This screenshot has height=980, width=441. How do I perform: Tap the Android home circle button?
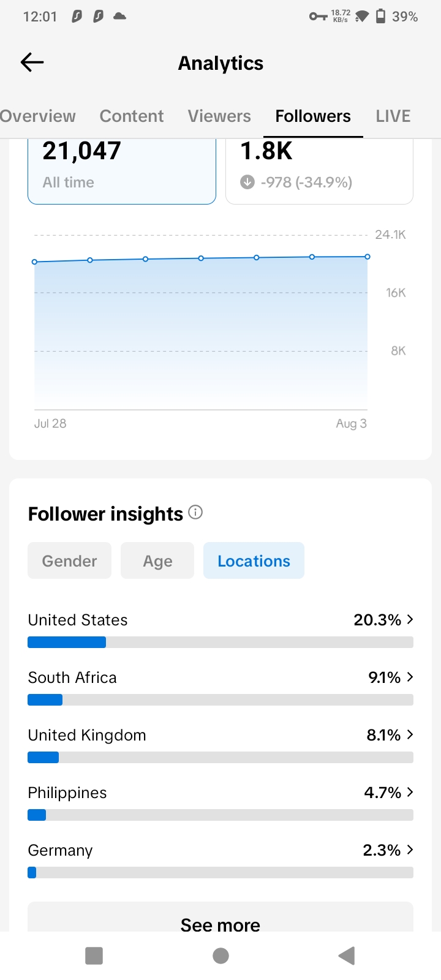(x=221, y=956)
